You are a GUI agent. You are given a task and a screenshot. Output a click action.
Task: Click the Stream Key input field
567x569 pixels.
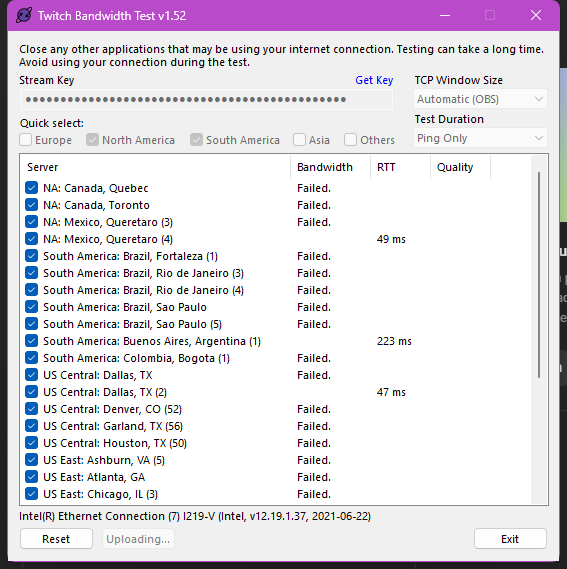tap(206, 99)
